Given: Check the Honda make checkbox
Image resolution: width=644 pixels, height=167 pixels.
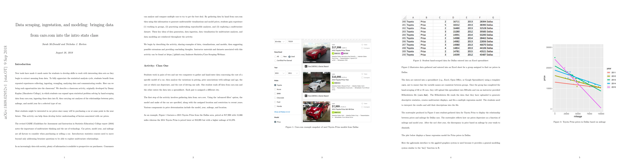Looking at the screenshot, I should click(x=275, y=106).
